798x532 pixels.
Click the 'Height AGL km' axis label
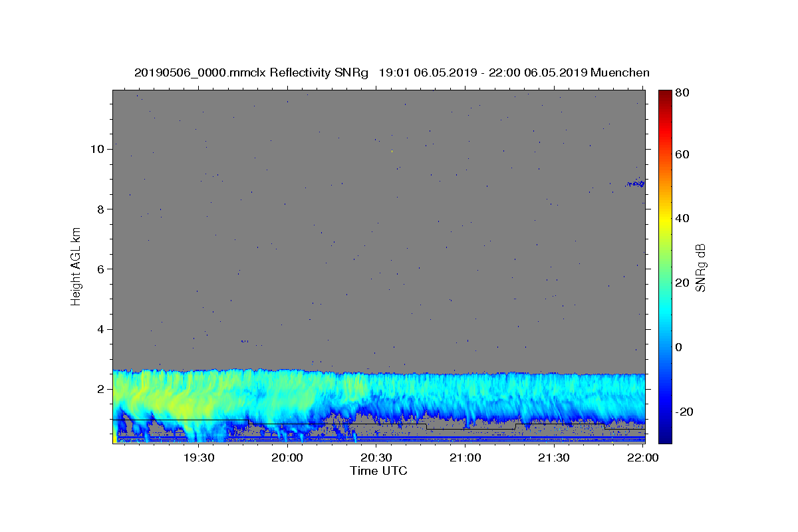(76, 266)
